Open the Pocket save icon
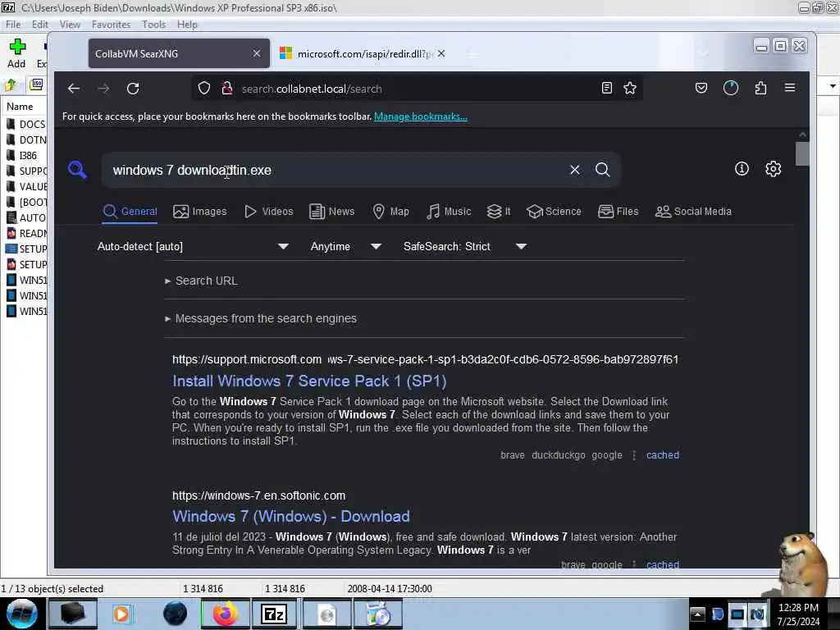The width and height of the screenshot is (840, 630). (701, 88)
